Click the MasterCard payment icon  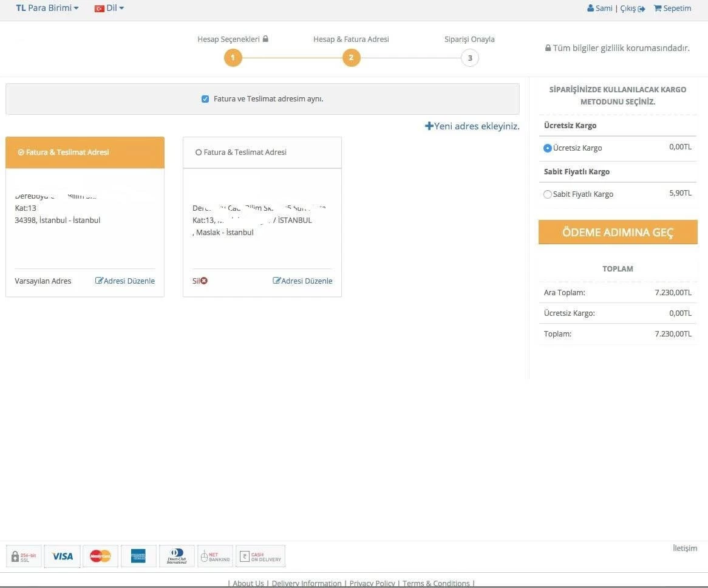tap(100, 556)
